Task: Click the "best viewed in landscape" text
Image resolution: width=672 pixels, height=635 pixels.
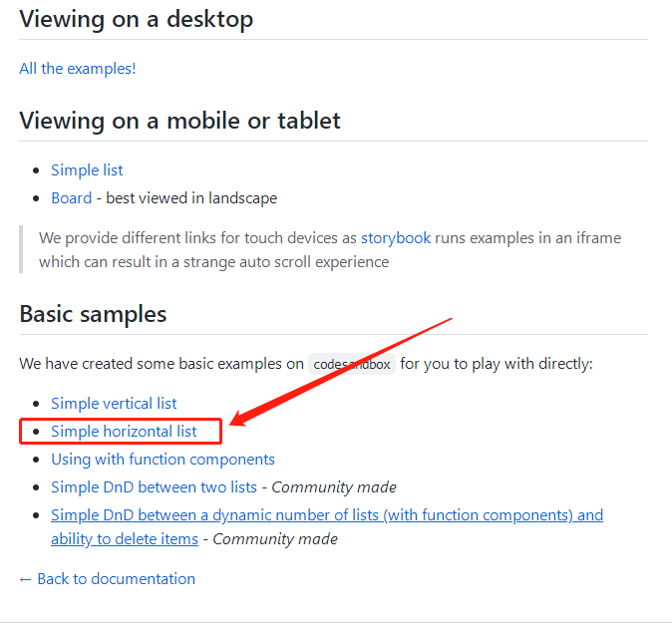Action: (x=191, y=198)
